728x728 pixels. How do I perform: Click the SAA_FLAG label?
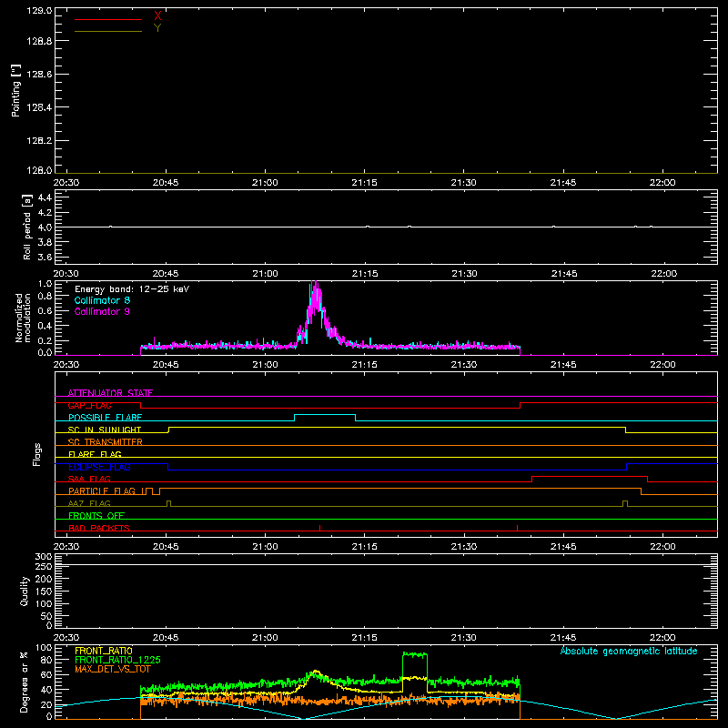(x=89, y=479)
